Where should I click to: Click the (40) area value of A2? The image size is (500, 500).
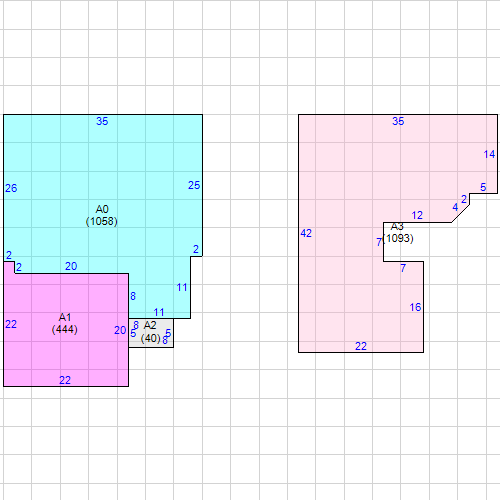click(151, 338)
